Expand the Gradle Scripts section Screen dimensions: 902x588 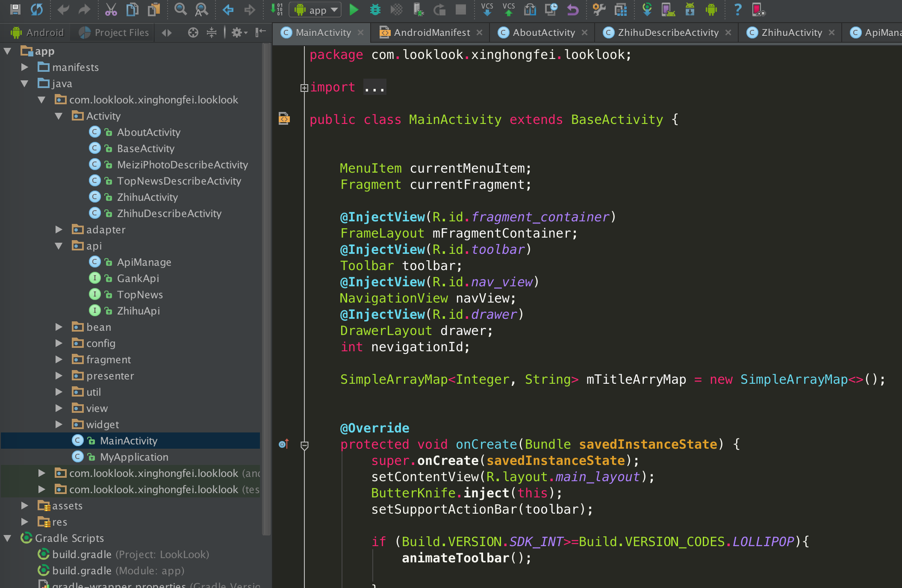pos(9,538)
